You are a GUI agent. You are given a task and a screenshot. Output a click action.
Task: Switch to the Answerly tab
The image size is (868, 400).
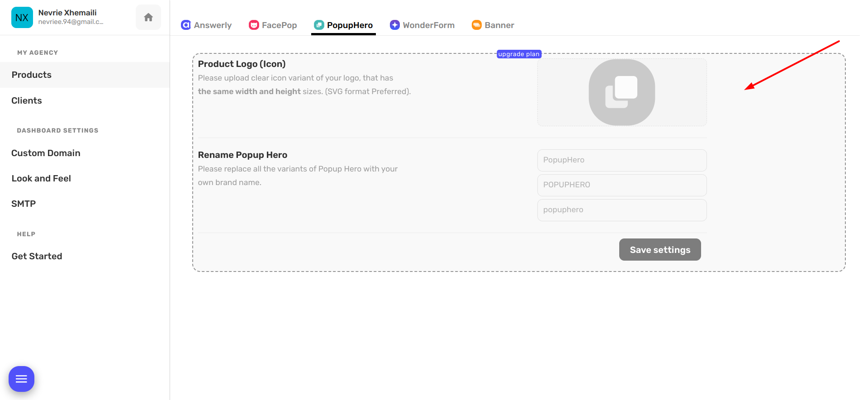point(206,25)
